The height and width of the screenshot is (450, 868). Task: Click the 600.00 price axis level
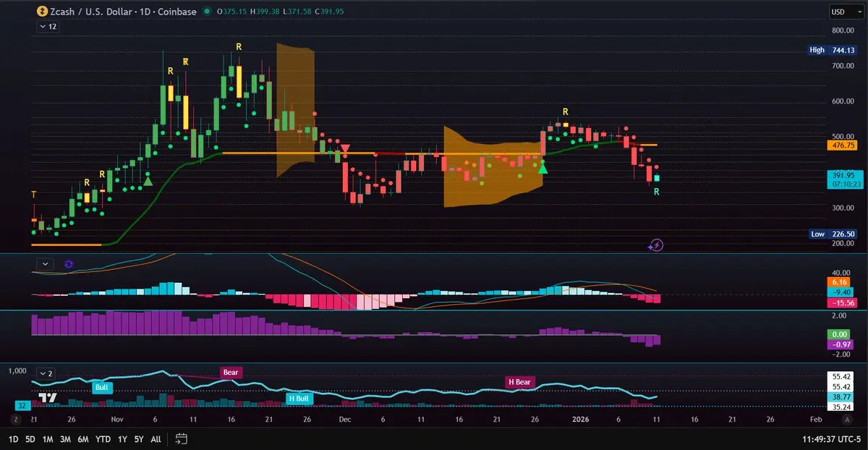pos(843,101)
